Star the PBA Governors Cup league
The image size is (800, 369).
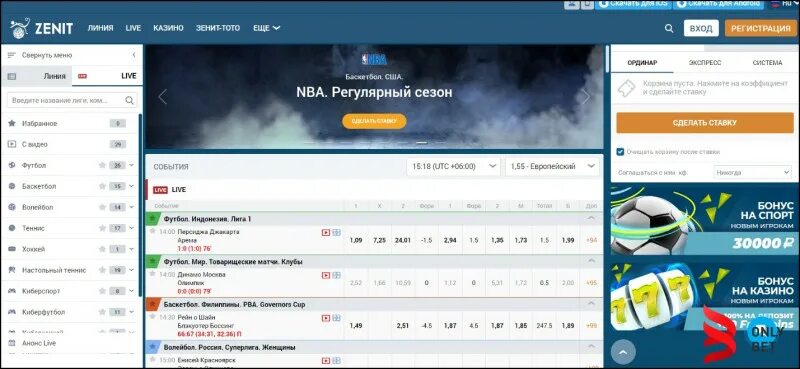(x=152, y=304)
